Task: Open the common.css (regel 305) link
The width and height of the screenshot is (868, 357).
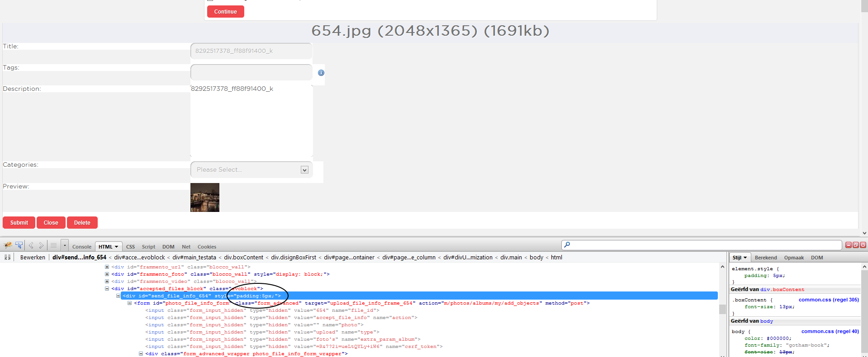Action: pyautogui.click(x=828, y=300)
